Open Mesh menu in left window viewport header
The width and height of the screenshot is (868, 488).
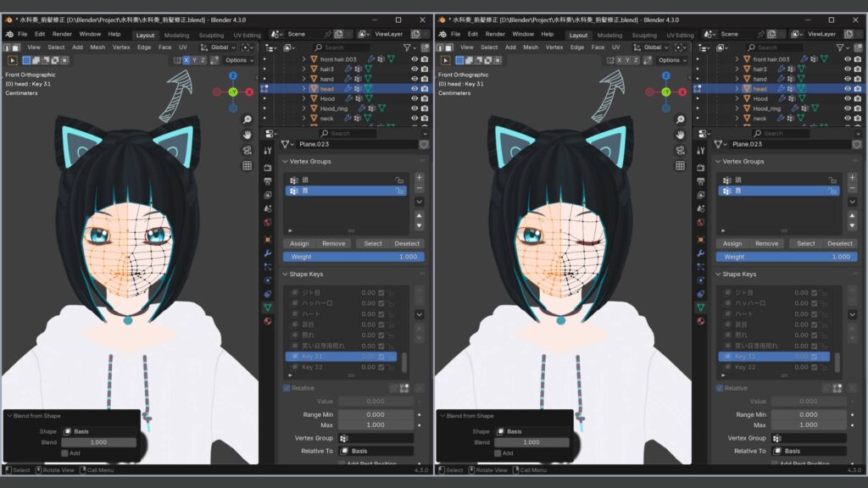(x=97, y=47)
